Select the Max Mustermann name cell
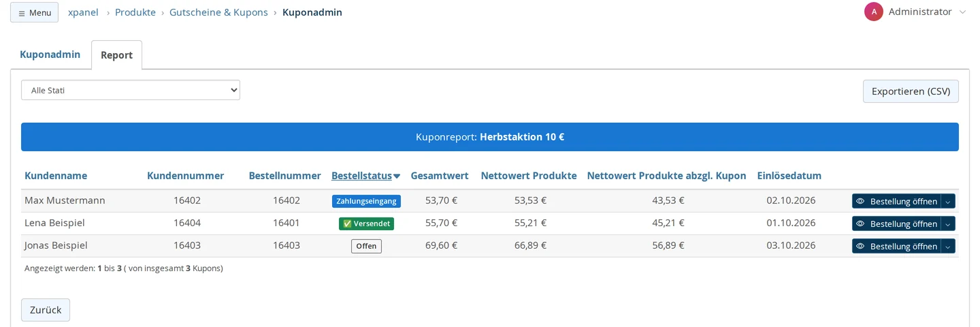This screenshot has width=980, height=327. [65, 200]
